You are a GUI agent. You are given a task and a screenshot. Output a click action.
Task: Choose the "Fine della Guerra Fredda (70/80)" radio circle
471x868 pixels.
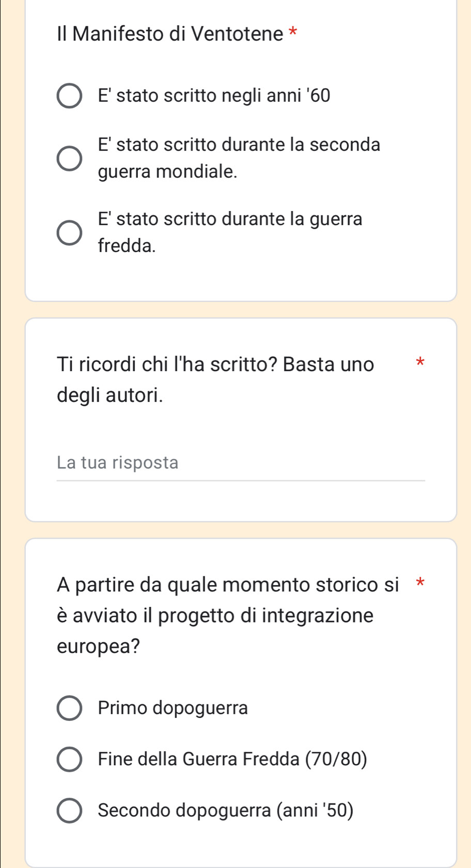tap(69, 759)
